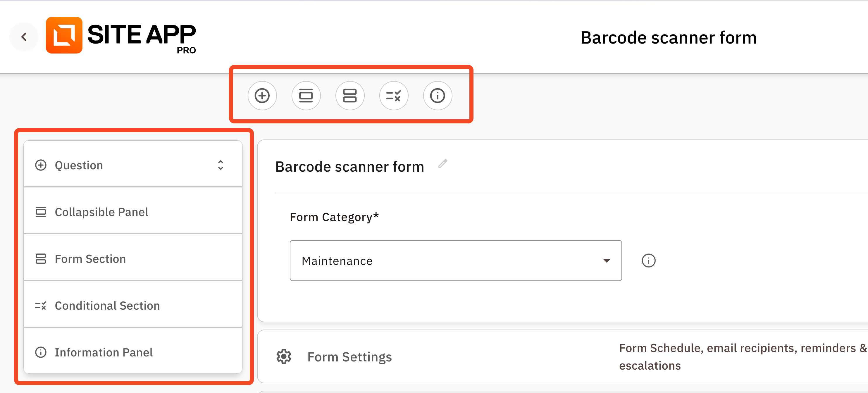868x393 pixels.
Task: Expand the Question type selector arrows
Action: [x=221, y=165]
